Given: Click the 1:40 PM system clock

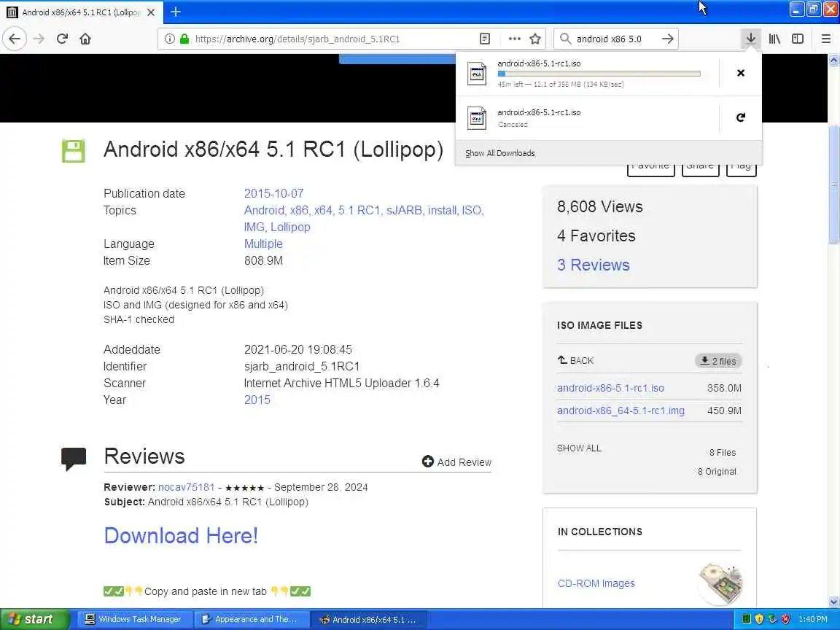Looking at the screenshot, I should click(x=813, y=619).
